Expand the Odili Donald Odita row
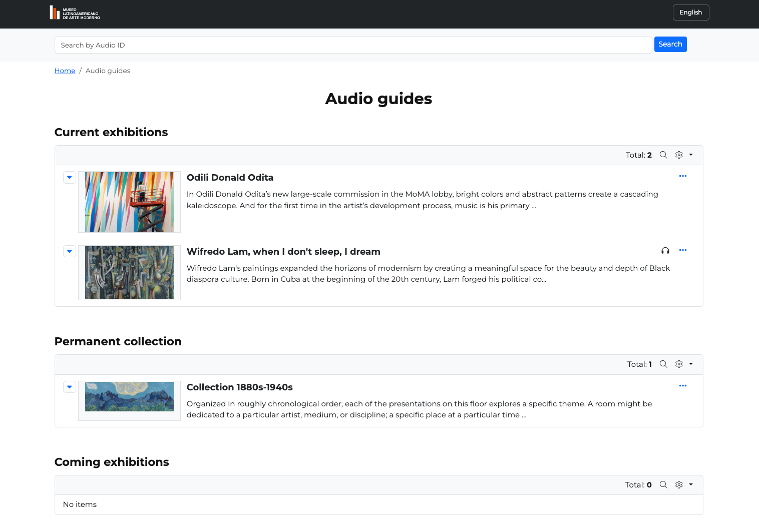Screen dimensions: 759x532 [70, 178]
